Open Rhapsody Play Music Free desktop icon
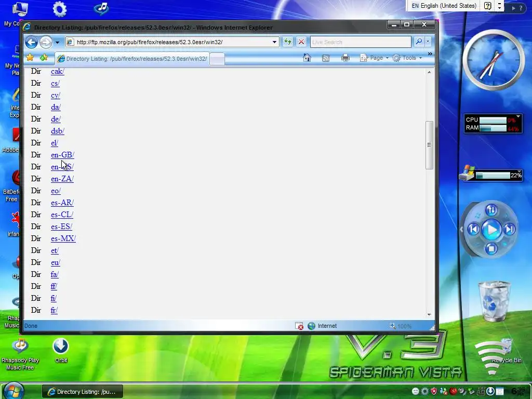Screen dimensions: 532x399 (20, 354)
